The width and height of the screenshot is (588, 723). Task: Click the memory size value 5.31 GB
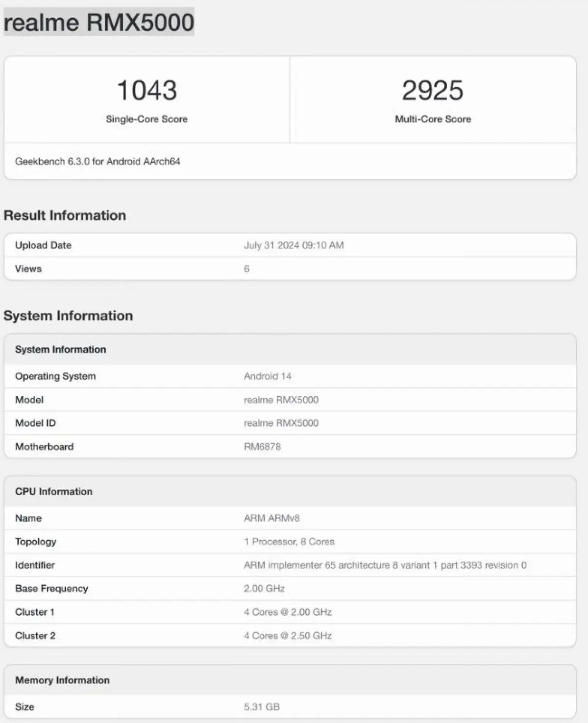click(262, 707)
